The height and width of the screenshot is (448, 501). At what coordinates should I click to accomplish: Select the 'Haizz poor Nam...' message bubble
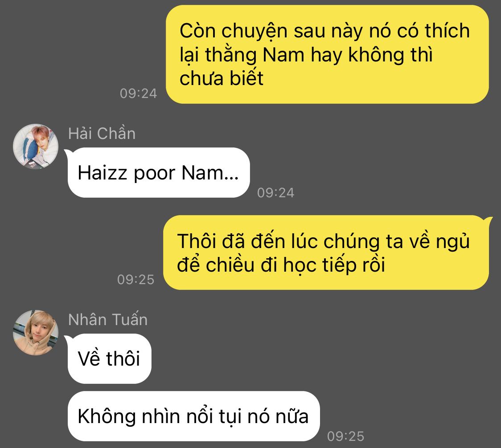click(159, 172)
